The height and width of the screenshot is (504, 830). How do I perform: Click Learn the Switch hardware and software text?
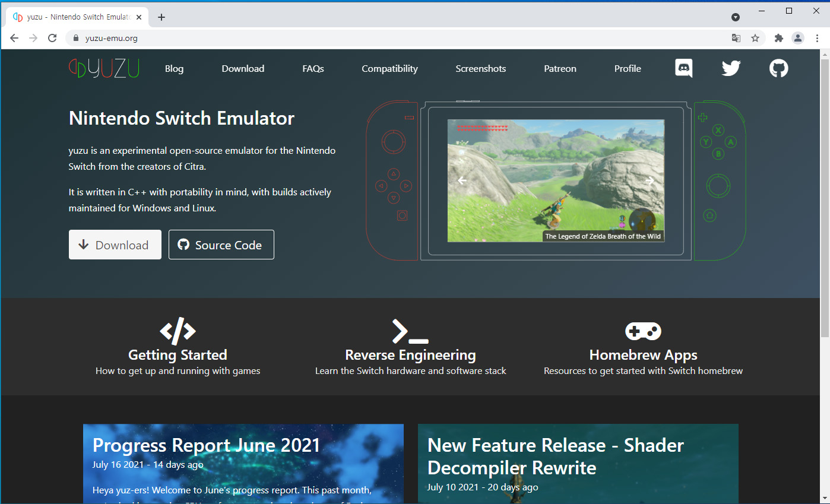click(410, 371)
